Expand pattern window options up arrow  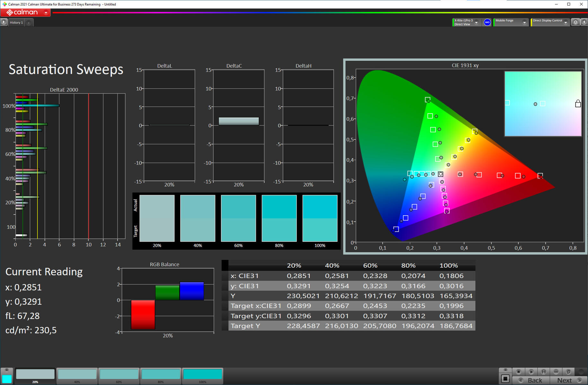505,370
